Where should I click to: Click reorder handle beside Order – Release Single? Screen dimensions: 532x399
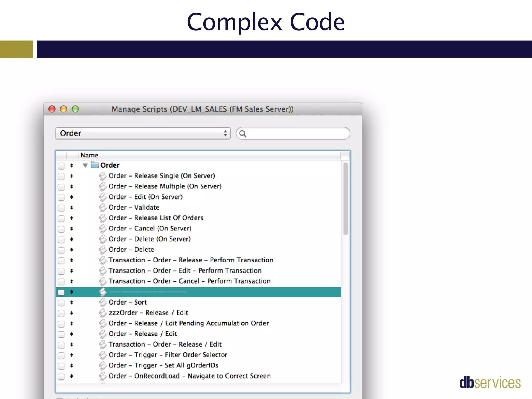click(x=71, y=176)
